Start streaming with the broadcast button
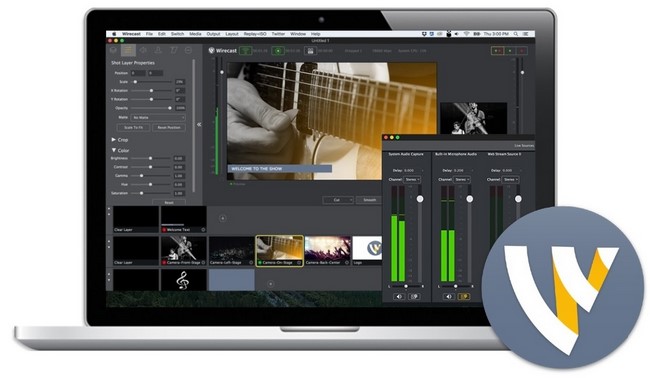The image size is (650, 378). 245,51
